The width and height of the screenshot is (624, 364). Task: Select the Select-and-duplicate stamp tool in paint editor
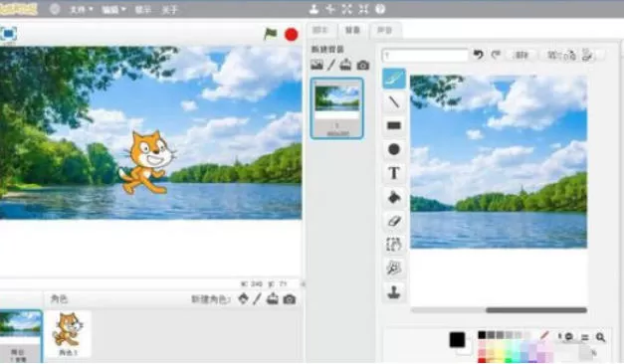tap(394, 292)
